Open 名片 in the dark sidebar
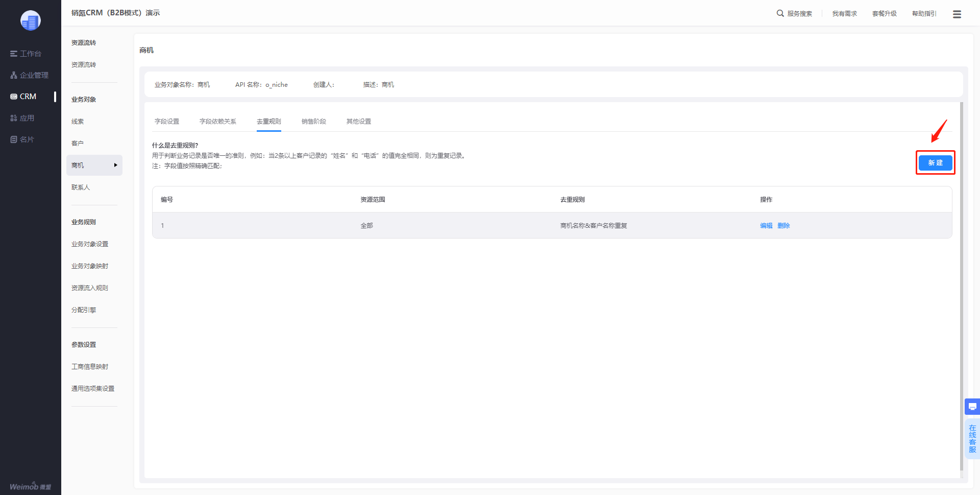The image size is (980, 495). 22,139
